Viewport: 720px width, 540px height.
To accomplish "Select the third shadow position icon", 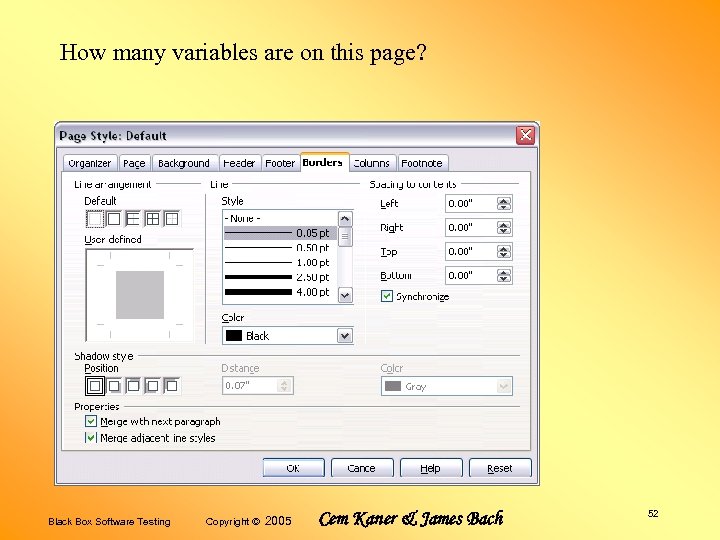I will pos(133,386).
